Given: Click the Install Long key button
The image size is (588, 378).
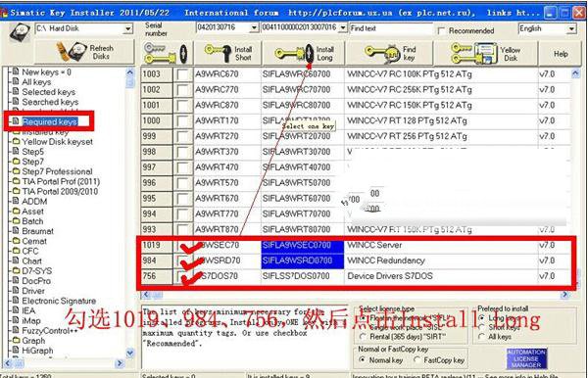Looking at the screenshot, I should point(303,53).
